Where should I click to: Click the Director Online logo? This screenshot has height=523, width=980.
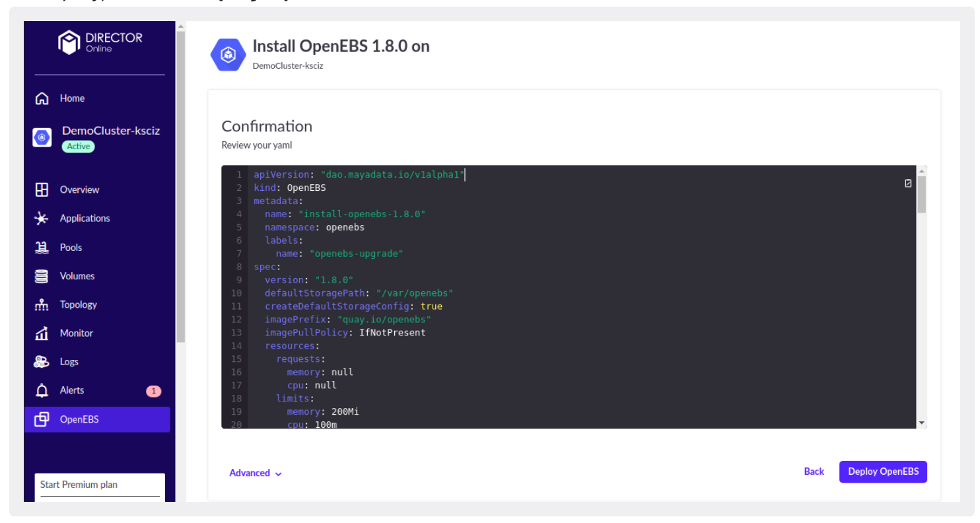click(x=100, y=42)
